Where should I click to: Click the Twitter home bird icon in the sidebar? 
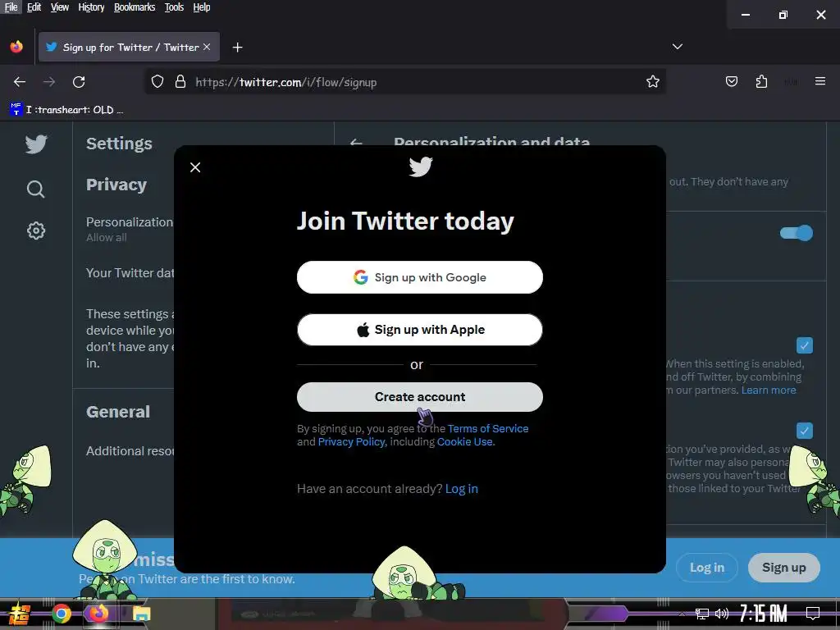pyautogui.click(x=36, y=144)
